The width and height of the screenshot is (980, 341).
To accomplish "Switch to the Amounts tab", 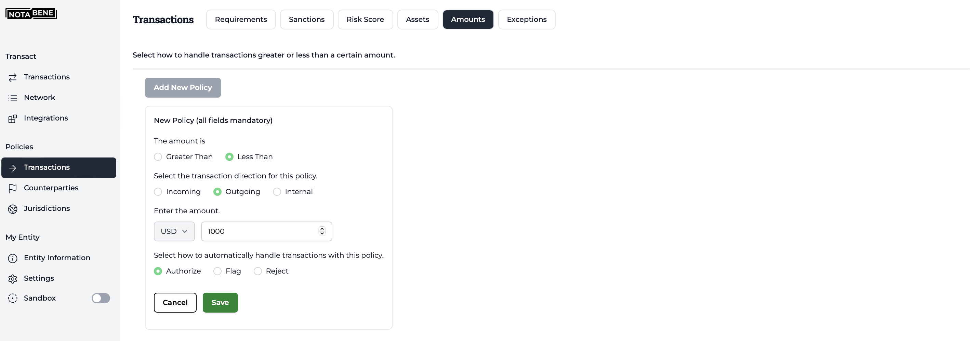I will tap(468, 20).
